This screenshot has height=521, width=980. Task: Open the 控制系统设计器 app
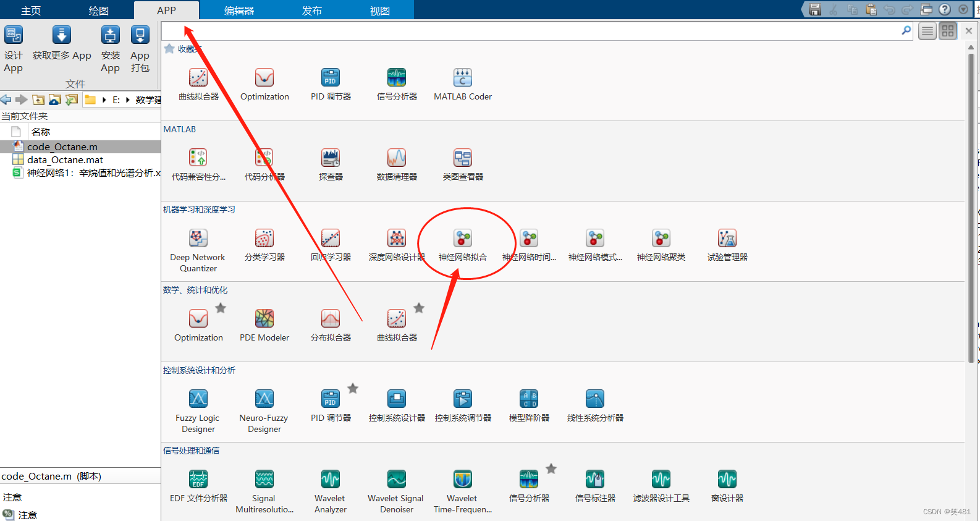tap(397, 406)
